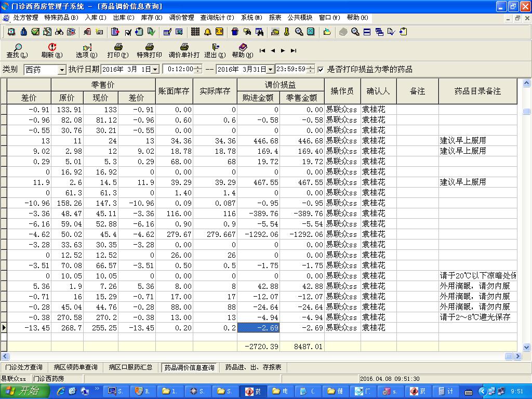This screenshot has height=399, width=532.
Task: Open the 类别 西药 dropdown
Action: [61, 70]
